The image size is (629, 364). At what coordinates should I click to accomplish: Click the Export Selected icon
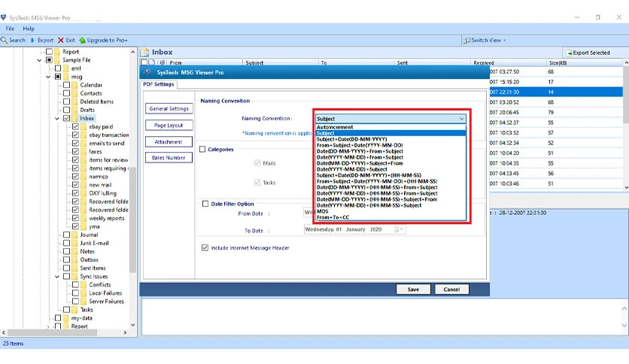[569, 53]
